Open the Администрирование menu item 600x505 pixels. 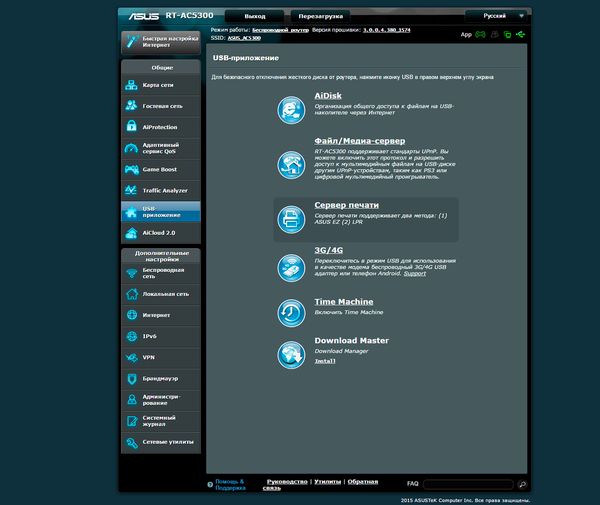coord(161,400)
